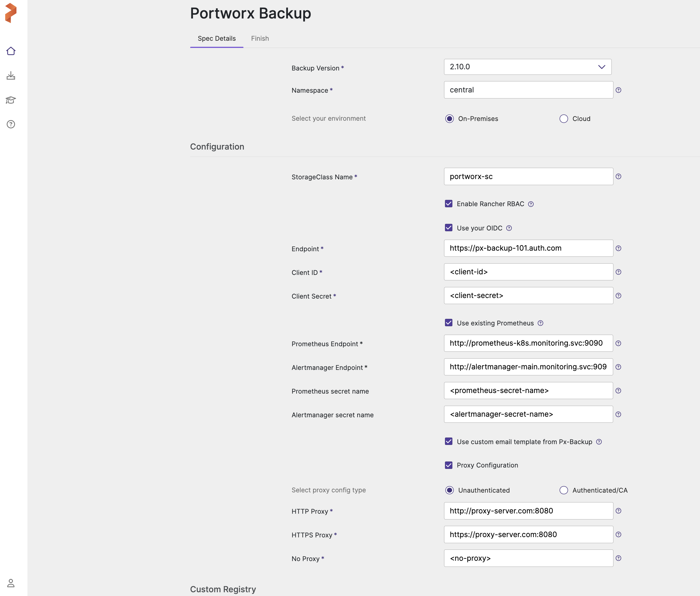Switch to the Finish tab
700x596 pixels.
pos(260,38)
